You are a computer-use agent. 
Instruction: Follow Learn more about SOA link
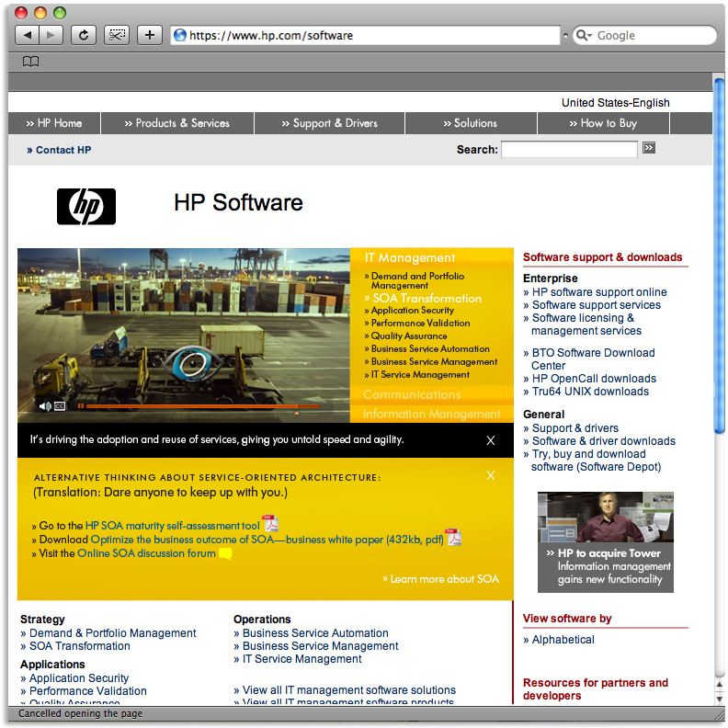tap(440, 579)
